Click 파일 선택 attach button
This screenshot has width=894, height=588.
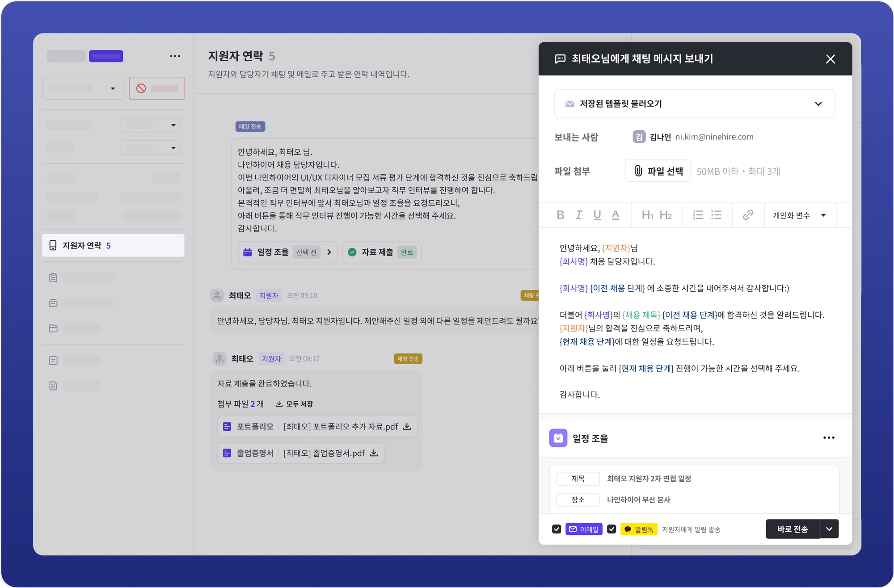[x=658, y=171]
